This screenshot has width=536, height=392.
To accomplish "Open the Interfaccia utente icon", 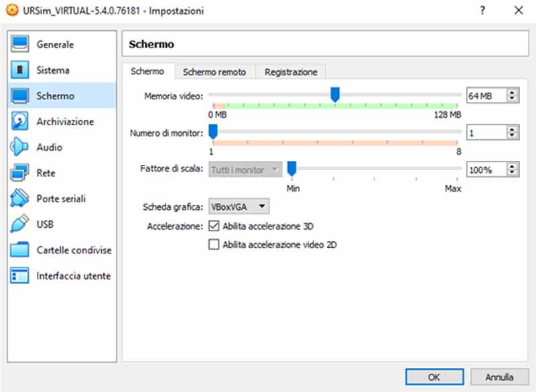I will coord(19,275).
